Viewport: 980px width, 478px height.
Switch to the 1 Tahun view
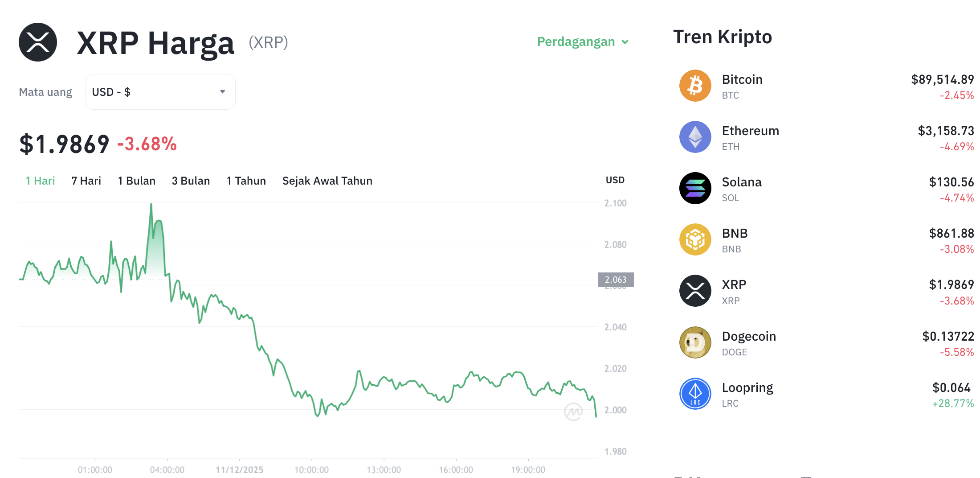[x=246, y=181]
